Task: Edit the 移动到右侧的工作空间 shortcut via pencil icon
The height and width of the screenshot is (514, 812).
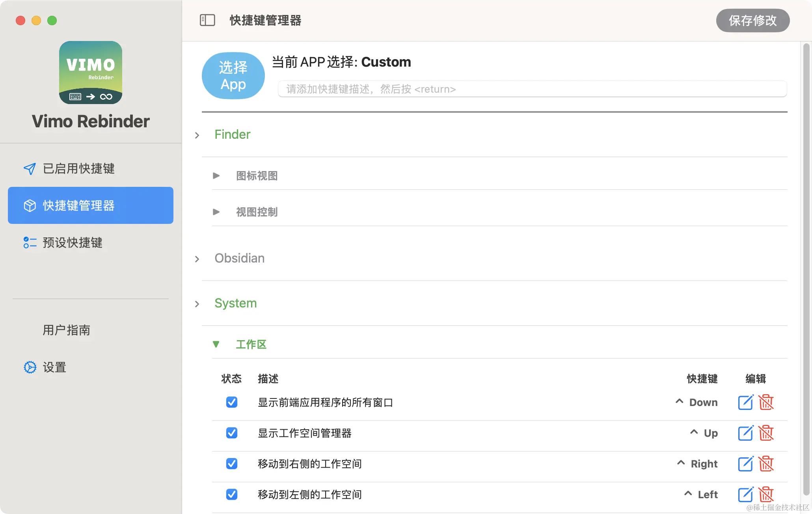Action: [745, 464]
